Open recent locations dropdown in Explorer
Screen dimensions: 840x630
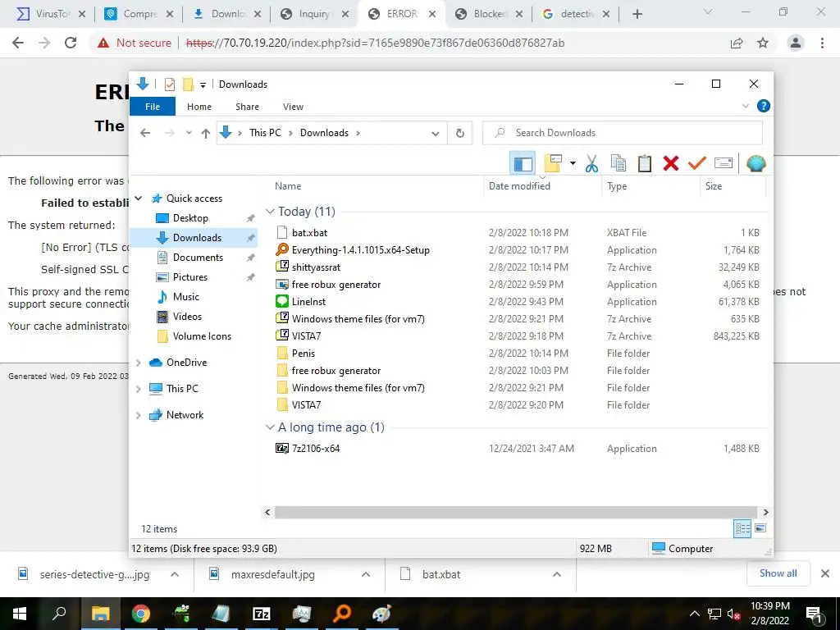click(x=189, y=133)
